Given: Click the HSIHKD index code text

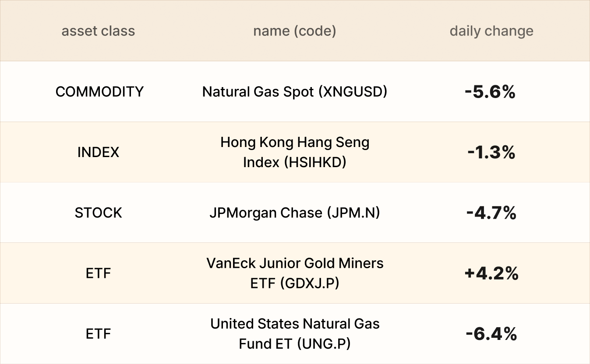Looking at the screenshot, I should pos(315,162).
